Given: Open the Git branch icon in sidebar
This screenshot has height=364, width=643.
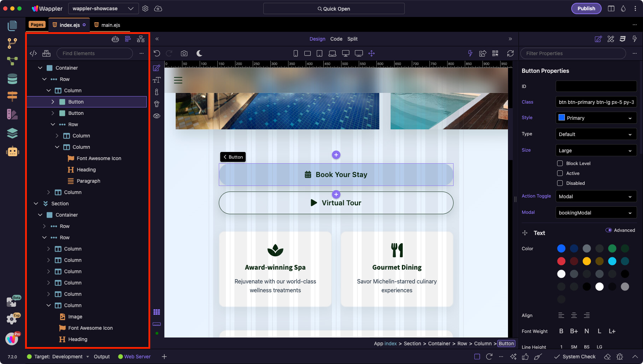Looking at the screenshot, I should pos(12,43).
